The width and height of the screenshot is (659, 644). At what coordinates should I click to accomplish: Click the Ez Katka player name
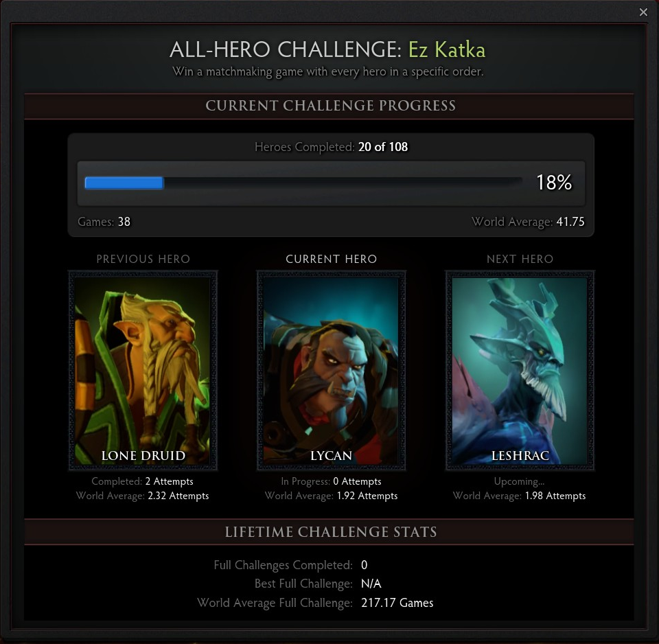tap(447, 49)
